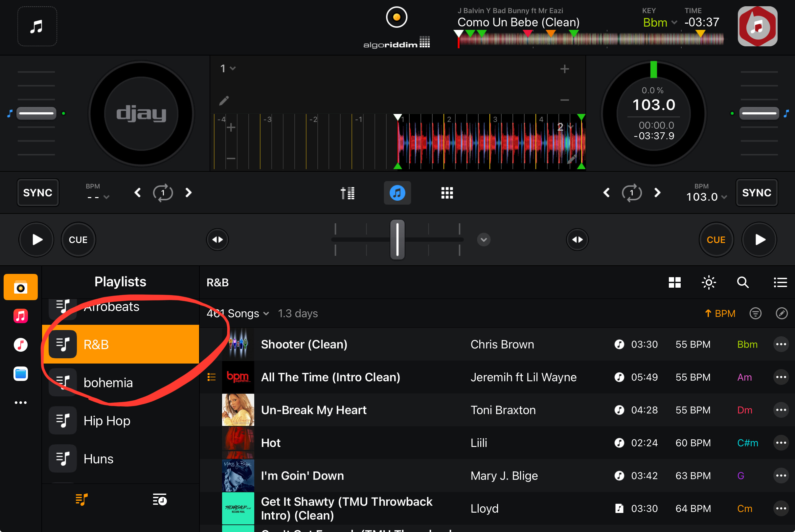The height and width of the screenshot is (532, 795).
Task: Select the bohemia playlist
Action: [x=108, y=383]
